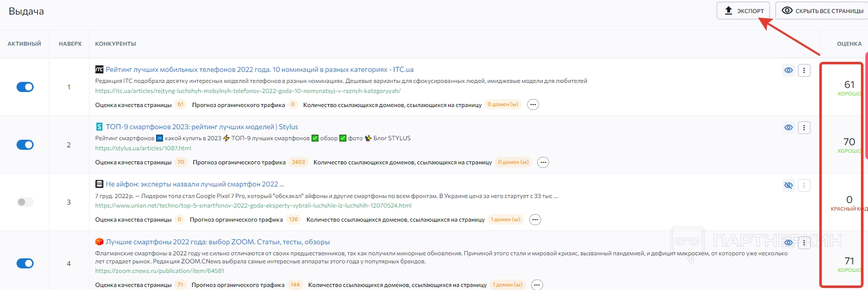Screen dimensions: 868x290
Task: Enable the active toggle for unian.net result
Action: coord(25,202)
